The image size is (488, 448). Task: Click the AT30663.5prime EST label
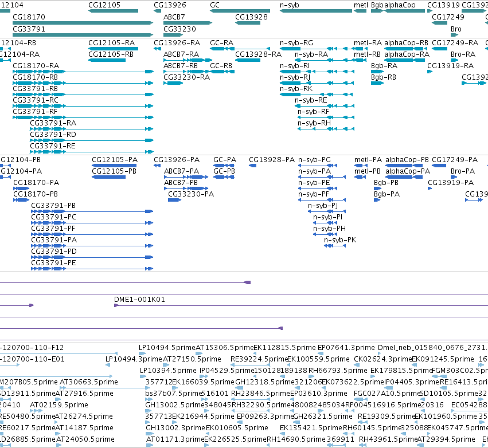[x=89, y=382]
